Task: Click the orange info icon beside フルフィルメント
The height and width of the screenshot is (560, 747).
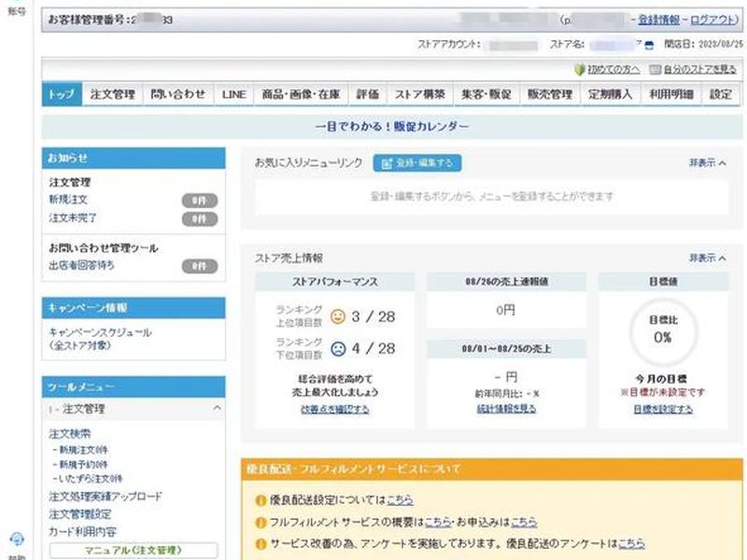Action: click(261, 523)
